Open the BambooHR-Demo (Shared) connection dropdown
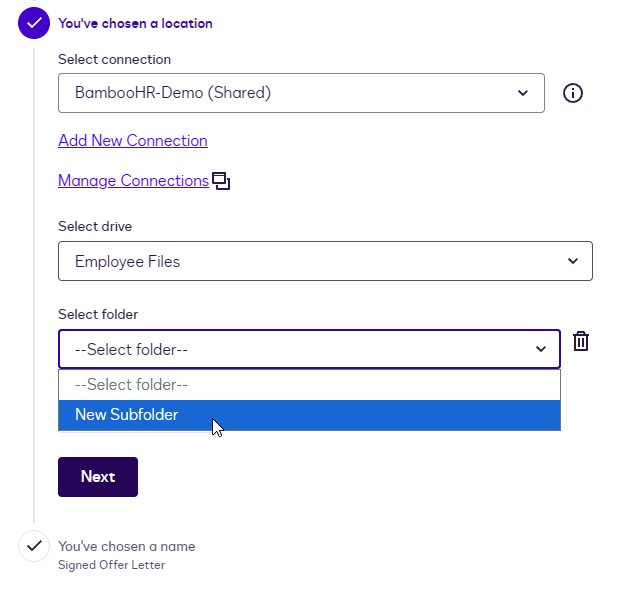625x613 pixels. point(300,93)
